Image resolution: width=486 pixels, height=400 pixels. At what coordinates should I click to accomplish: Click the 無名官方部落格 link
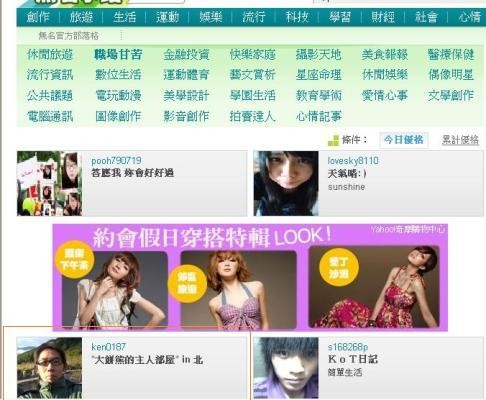tap(68, 35)
